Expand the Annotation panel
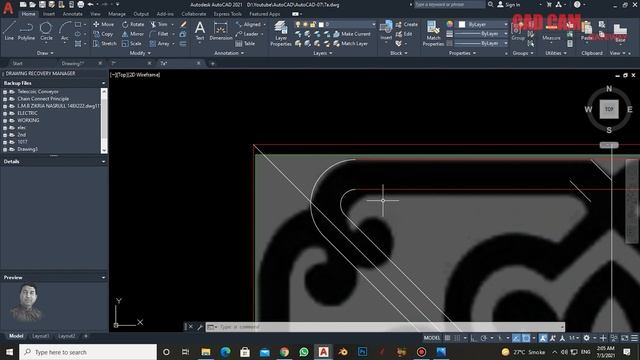Viewport: 640px width, 360px height. pos(229,53)
